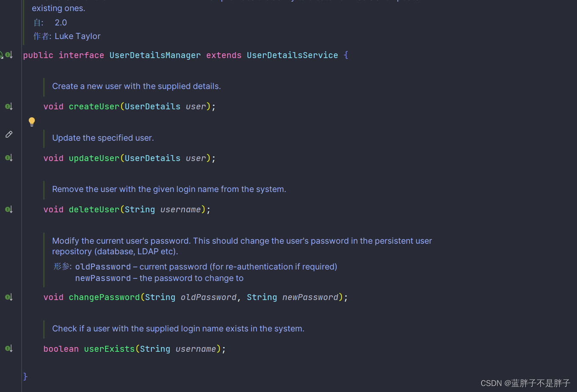Click 'Modify the current user's password' comment
The width and height of the screenshot is (577, 392).
coord(242,246)
